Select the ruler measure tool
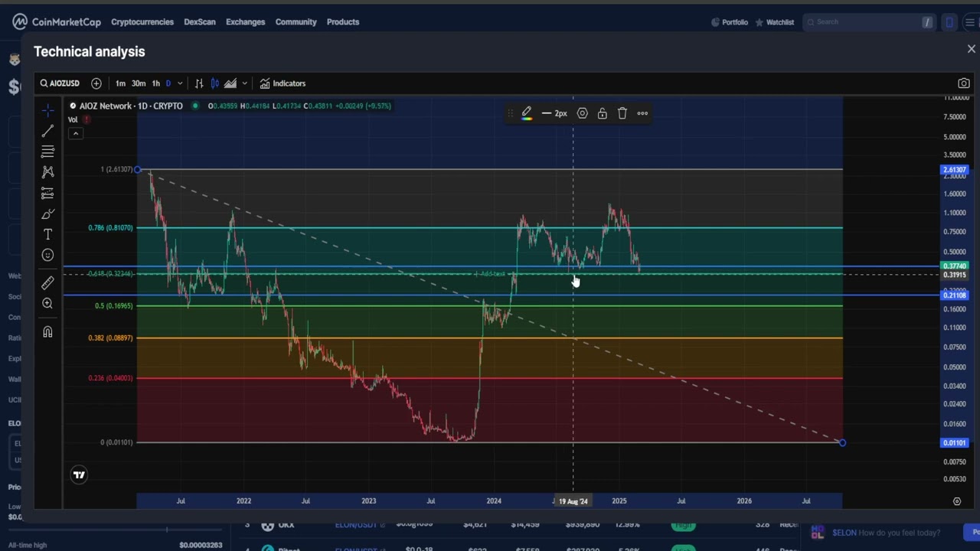 [47, 283]
